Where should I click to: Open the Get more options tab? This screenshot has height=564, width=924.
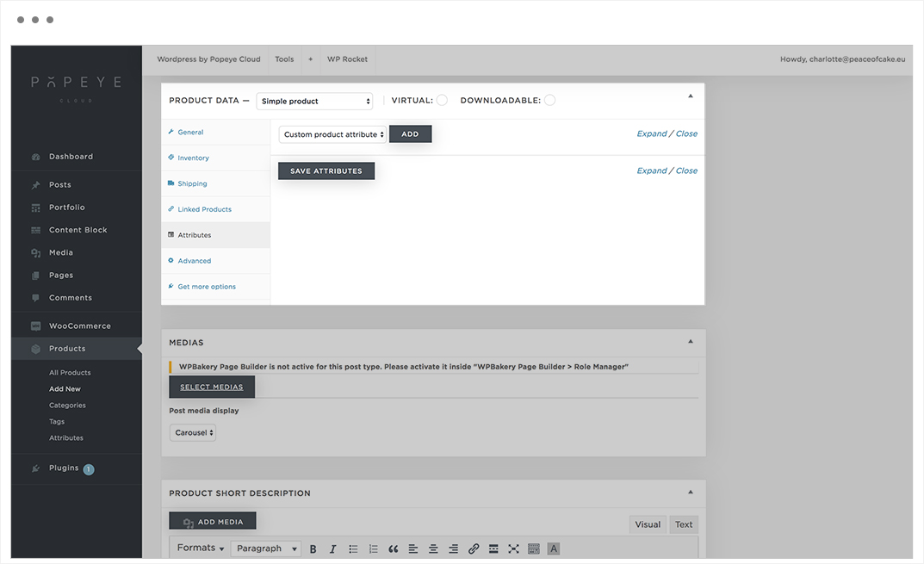pyautogui.click(x=215, y=287)
